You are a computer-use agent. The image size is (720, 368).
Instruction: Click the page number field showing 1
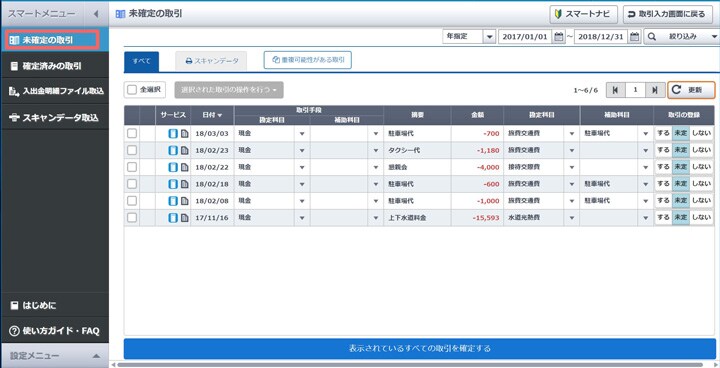click(635, 90)
